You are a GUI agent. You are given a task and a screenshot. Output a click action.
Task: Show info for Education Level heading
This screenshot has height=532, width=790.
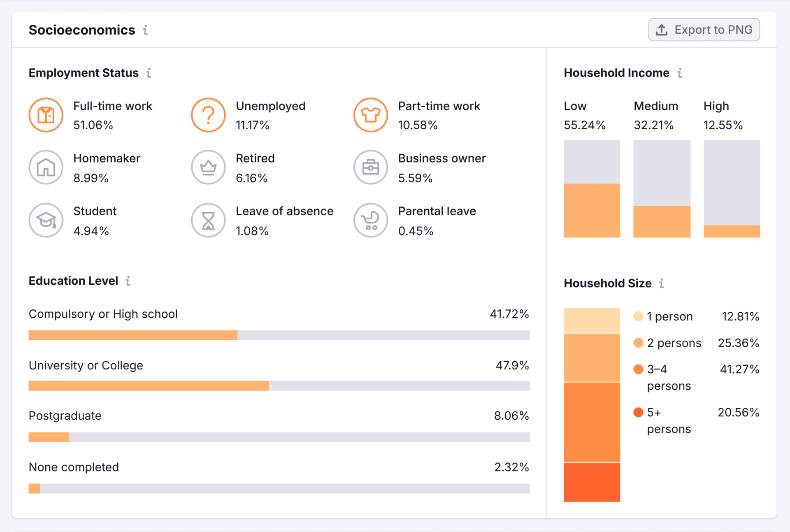pos(128,281)
